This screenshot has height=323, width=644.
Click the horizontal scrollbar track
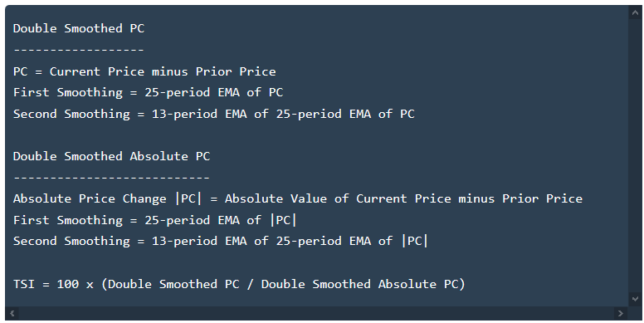click(316, 314)
